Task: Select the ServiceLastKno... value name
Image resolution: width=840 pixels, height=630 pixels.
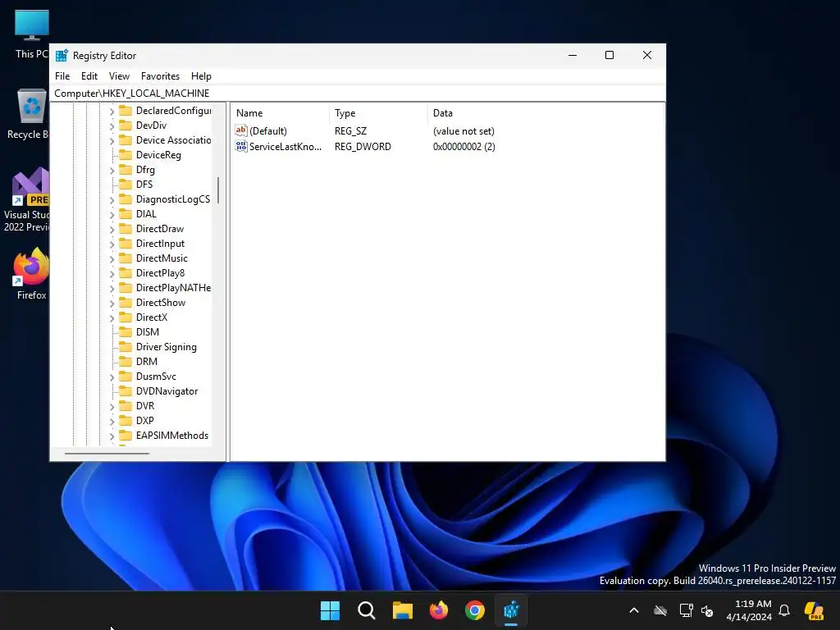Action: click(x=285, y=146)
